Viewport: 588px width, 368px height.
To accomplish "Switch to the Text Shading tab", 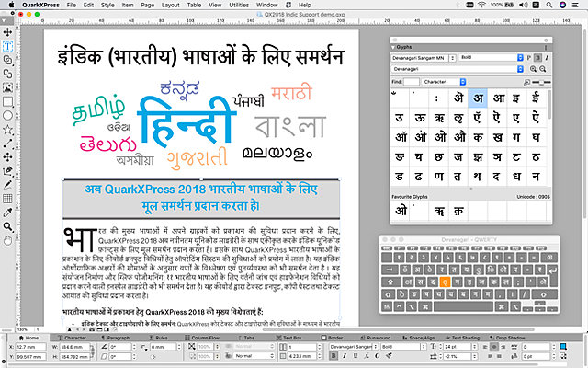I will [x=462, y=338].
